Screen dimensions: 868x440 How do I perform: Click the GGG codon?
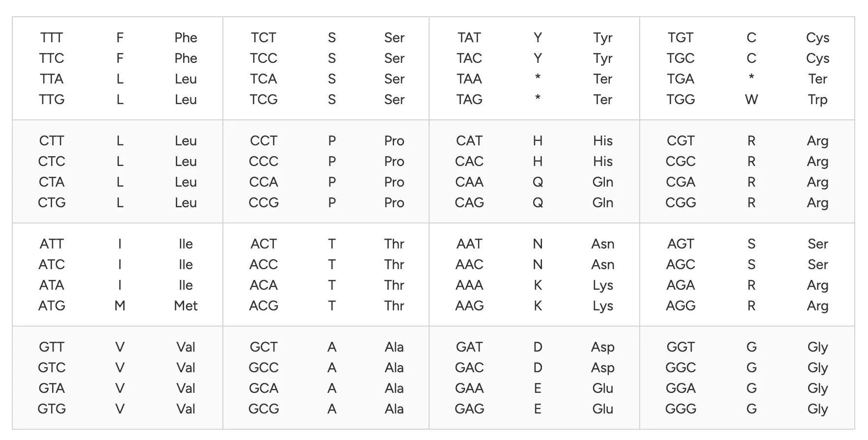point(680,409)
